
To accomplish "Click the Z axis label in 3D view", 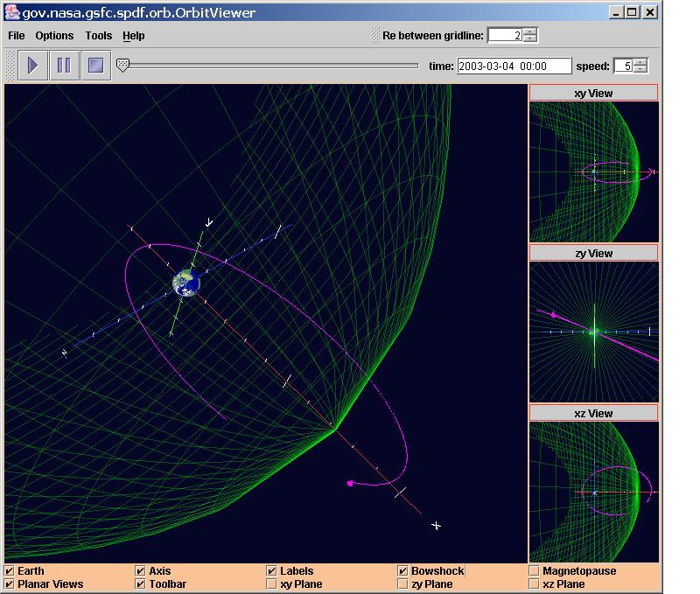I will coord(65,353).
